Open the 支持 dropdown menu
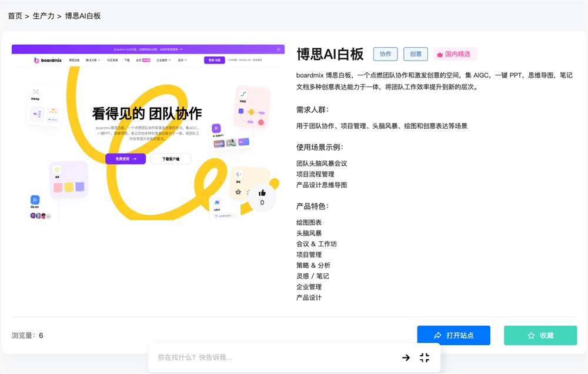The height and width of the screenshot is (374, 588). [x=181, y=60]
